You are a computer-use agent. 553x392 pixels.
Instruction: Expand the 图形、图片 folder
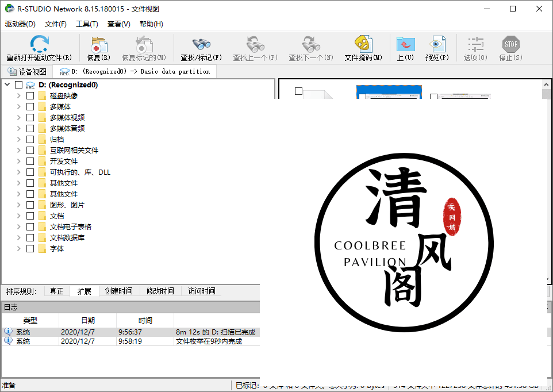(19, 205)
